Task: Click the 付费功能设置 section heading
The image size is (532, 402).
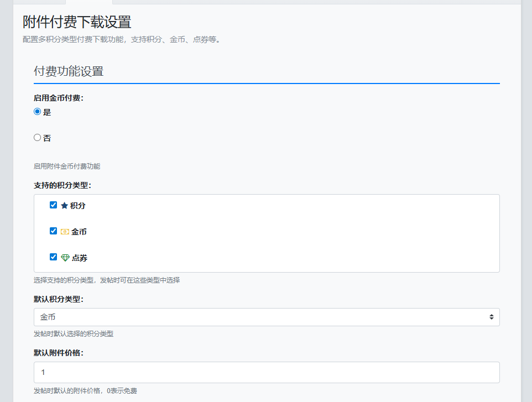Action: click(x=69, y=71)
